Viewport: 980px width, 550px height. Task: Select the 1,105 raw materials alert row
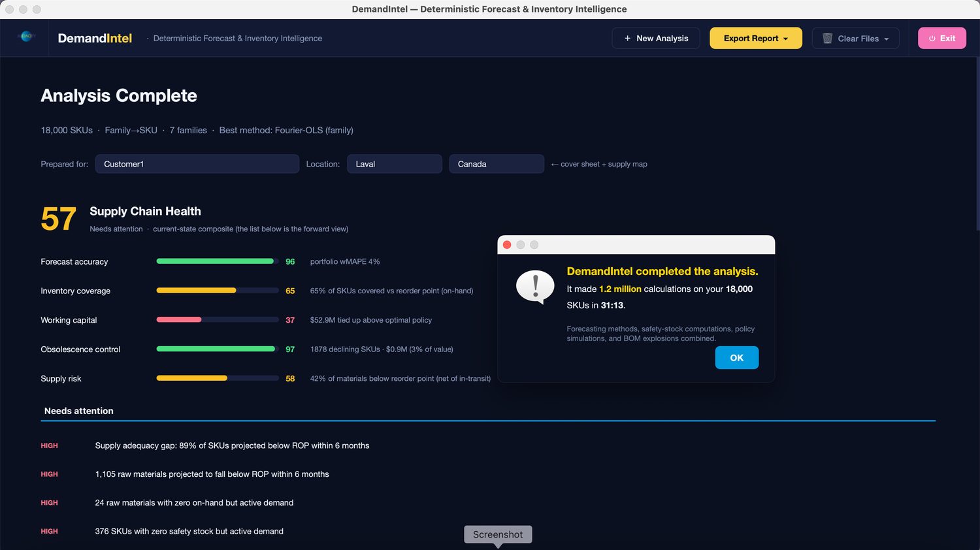(x=488, y=474)
